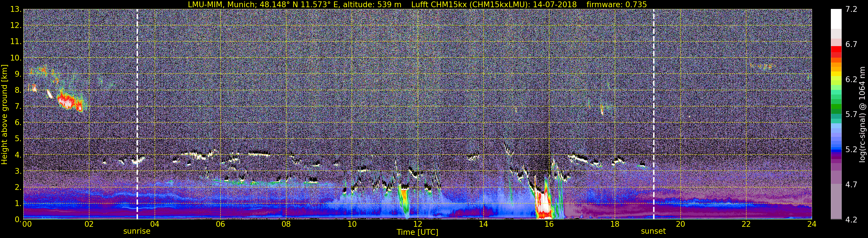Click the '16' time axis tick label
Screen dimensions: 868x238
pyautogui.click(x=549, y=224)
